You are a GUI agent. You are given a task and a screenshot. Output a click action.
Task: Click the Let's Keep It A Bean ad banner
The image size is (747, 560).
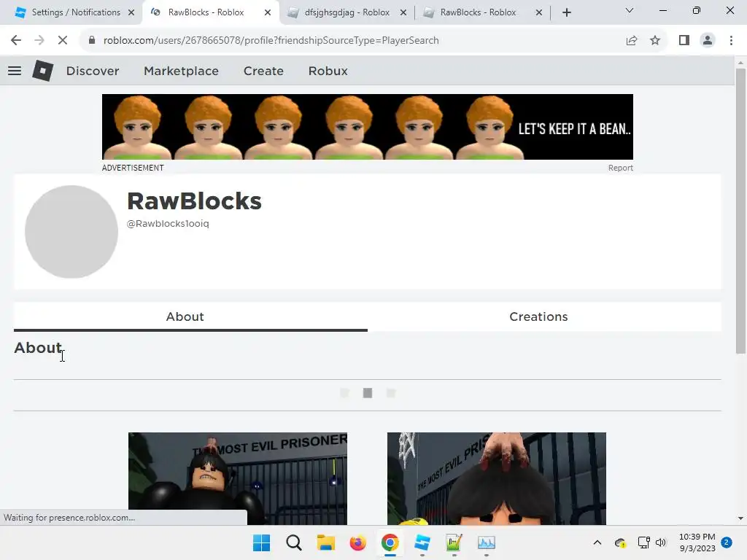pos(368,127)
